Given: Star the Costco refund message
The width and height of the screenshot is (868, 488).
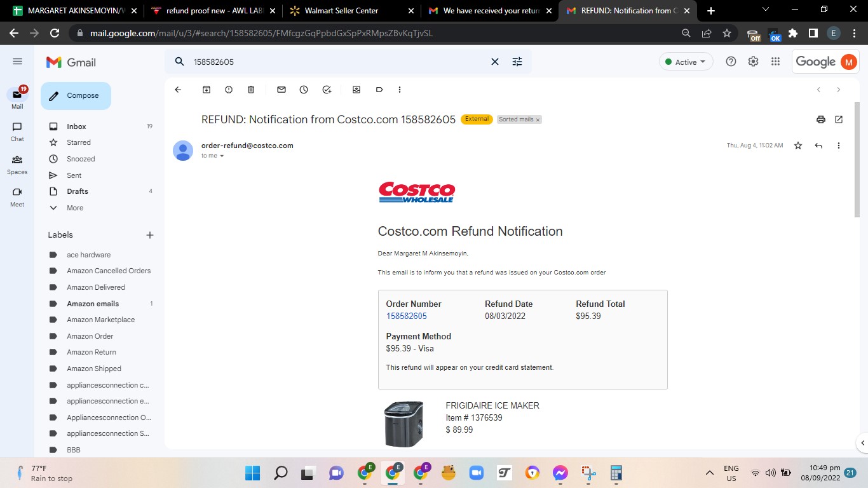Looking at the screenshot, I should coord(798,146).
